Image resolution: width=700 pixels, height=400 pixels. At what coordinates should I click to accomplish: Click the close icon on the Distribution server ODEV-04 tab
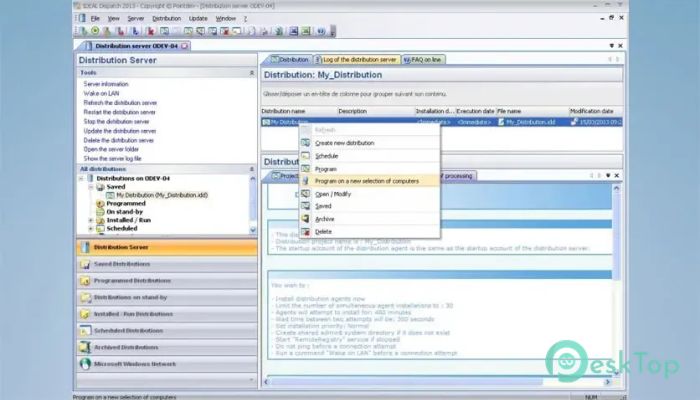[x=184, y=46]
